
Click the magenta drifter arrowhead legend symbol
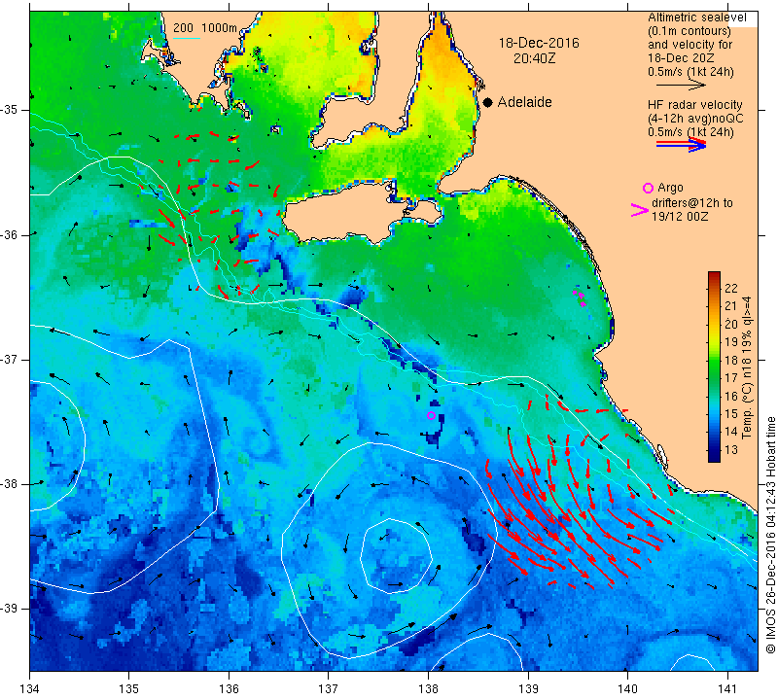640,210
